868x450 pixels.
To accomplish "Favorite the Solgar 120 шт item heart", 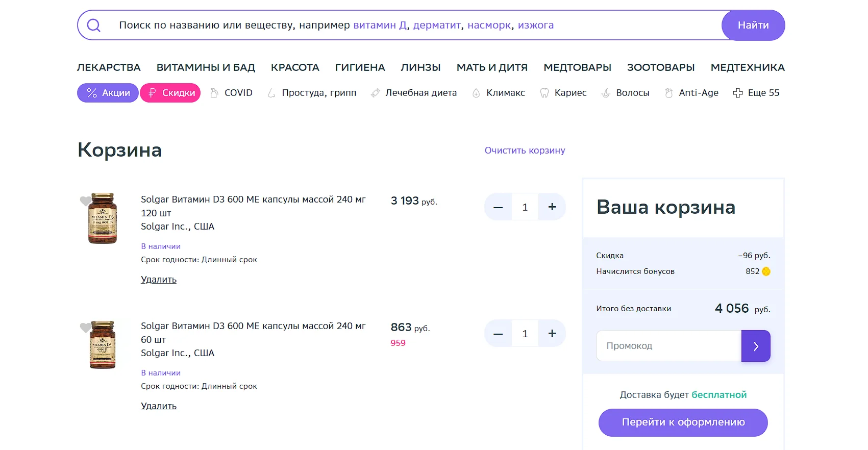I will point(85,201).
